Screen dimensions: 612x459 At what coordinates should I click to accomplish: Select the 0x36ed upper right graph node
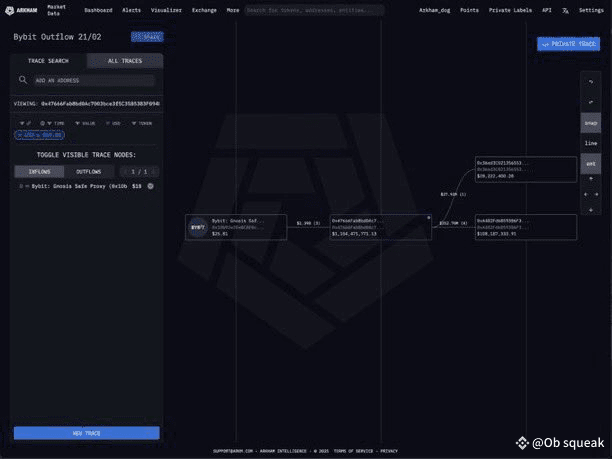(x=526, y=169)
